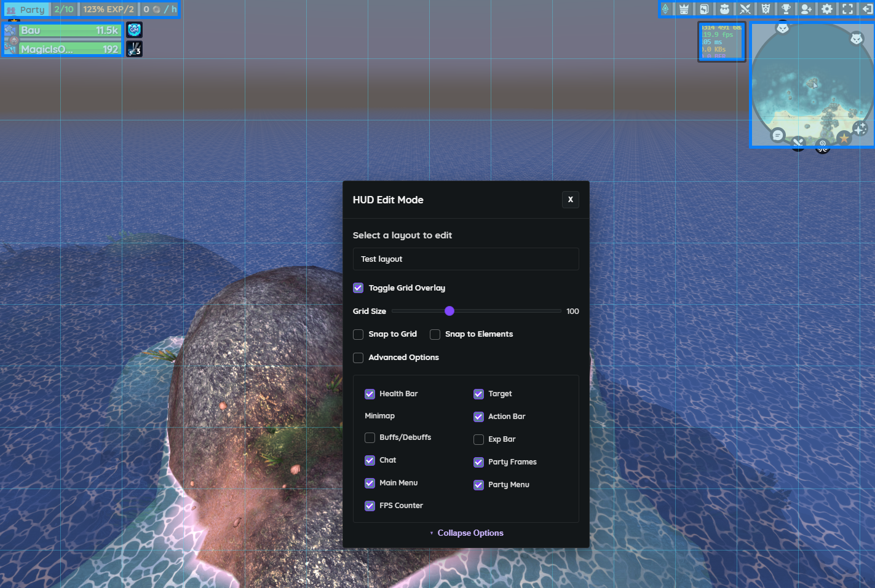
Task: Click the Party people icon
Action: [11, 10]
